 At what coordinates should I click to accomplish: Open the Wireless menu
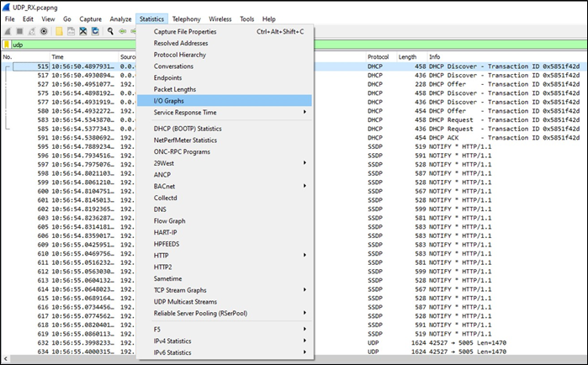point(220,19)
